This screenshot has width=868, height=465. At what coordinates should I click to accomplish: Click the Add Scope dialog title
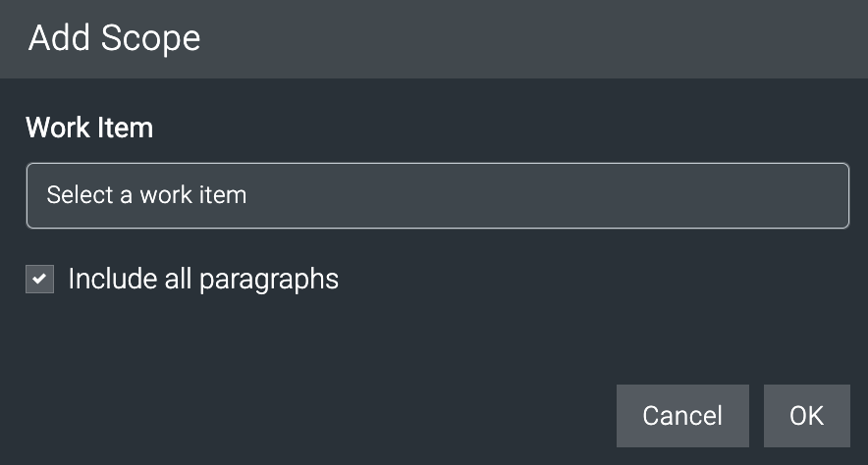point(114,38)
